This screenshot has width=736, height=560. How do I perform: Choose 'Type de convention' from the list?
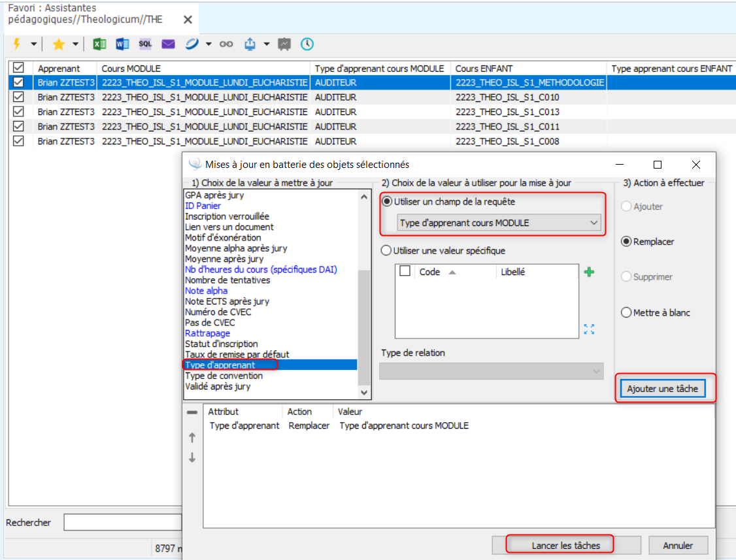pos(224,376)
